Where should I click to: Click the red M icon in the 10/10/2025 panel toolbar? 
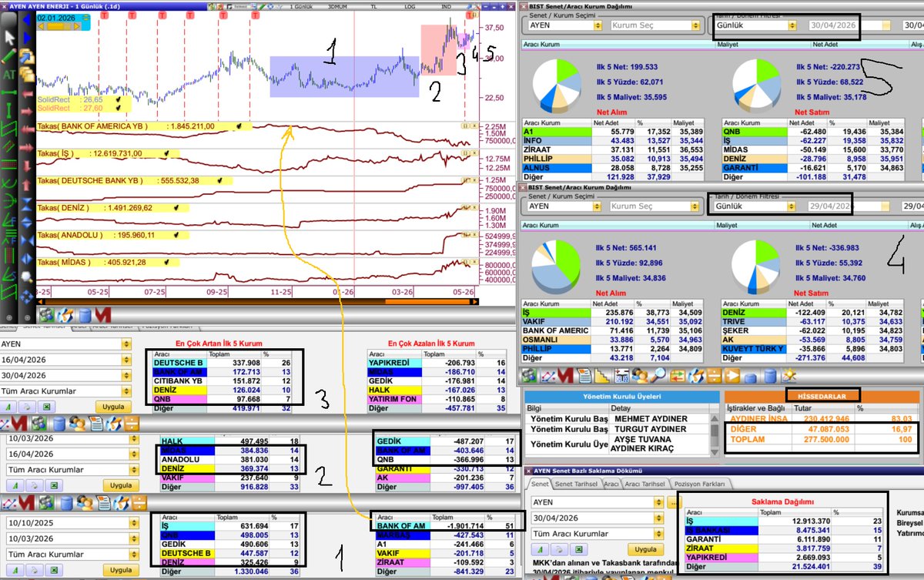coord(26,503)
